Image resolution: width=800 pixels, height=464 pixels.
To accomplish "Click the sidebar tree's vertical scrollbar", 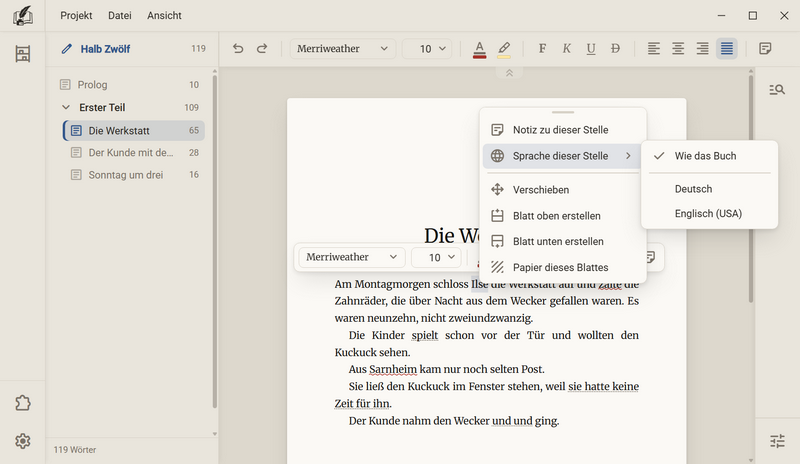I will (215, 241).
